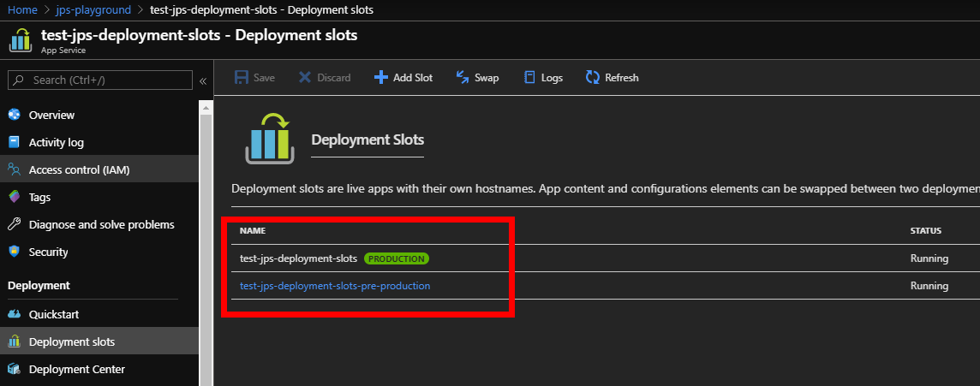Open the Security sidebar item
The image size is (980, 386).
click(x=48, y=252)
